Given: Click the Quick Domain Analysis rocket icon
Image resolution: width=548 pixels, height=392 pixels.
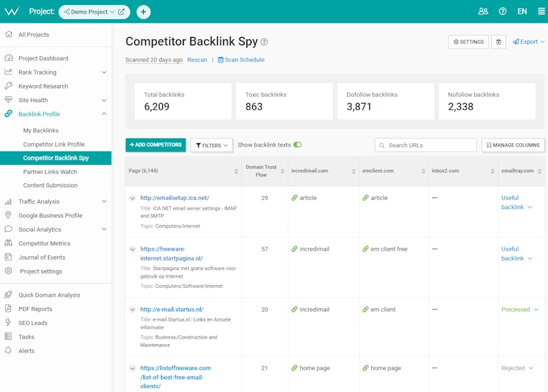Looking at the screenshot, I should click(x=8, y=295).
